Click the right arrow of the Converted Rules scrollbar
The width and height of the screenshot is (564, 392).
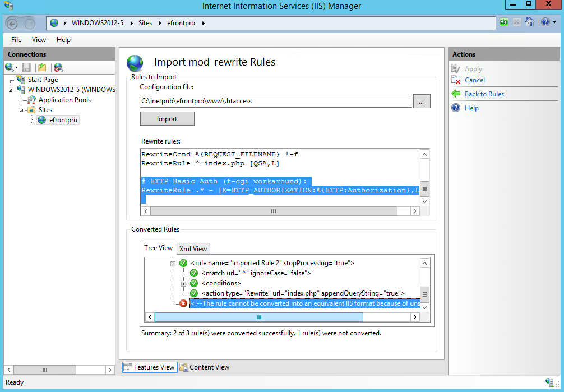pos(415,317)
